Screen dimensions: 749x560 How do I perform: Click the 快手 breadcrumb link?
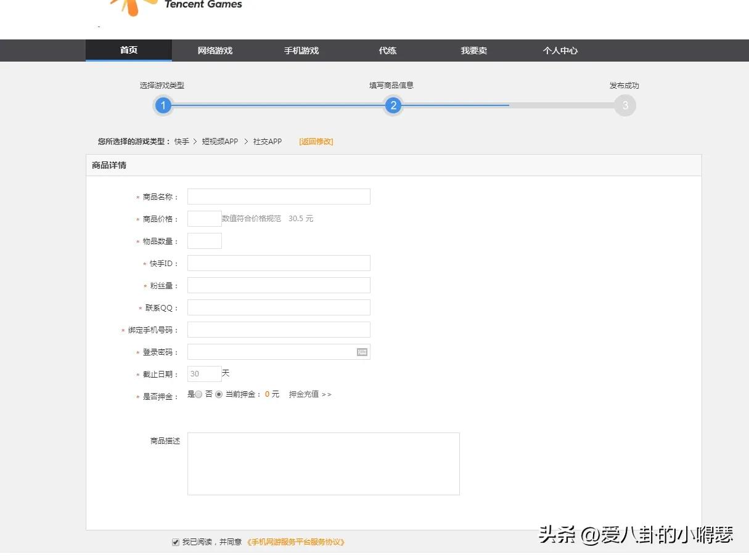click(181, 141)
